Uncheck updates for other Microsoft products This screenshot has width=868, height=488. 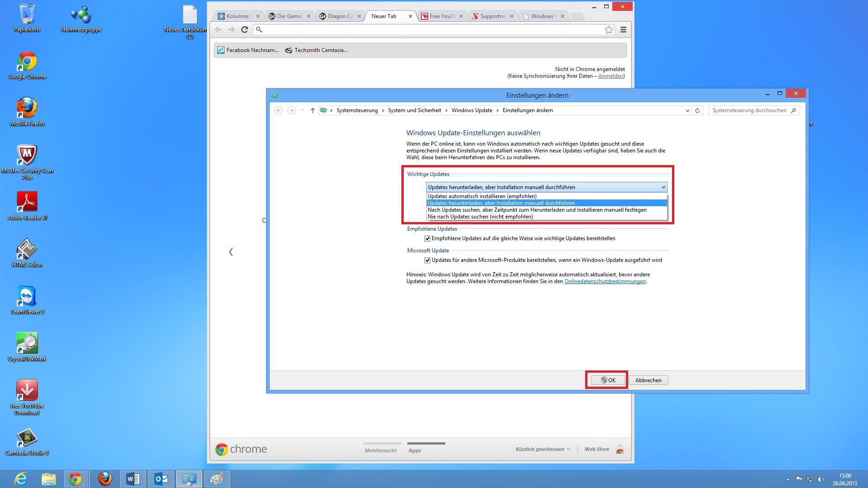(x=427, y=260)
